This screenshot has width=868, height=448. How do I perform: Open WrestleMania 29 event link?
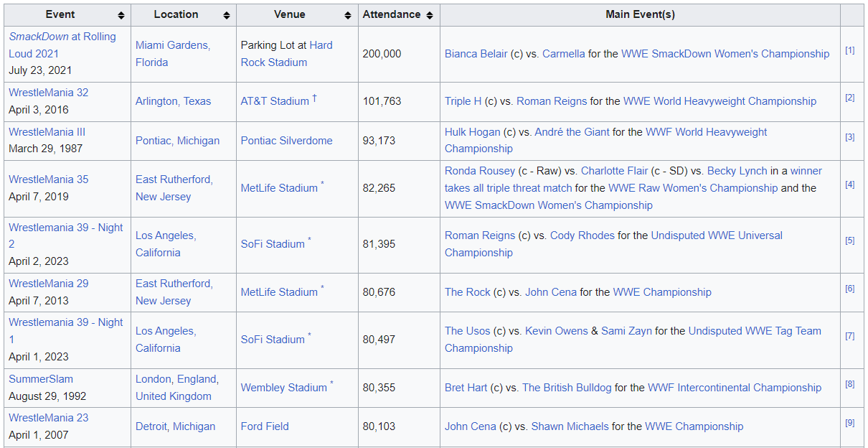(49, 283)
